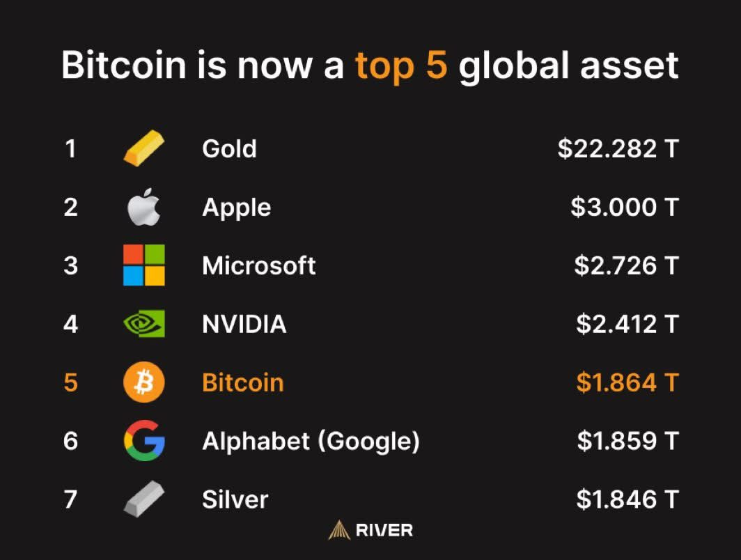This screenshot has width=741, height=560.
Task: Select Bitcoin's $1.864 T value
Action: point(627,382)
